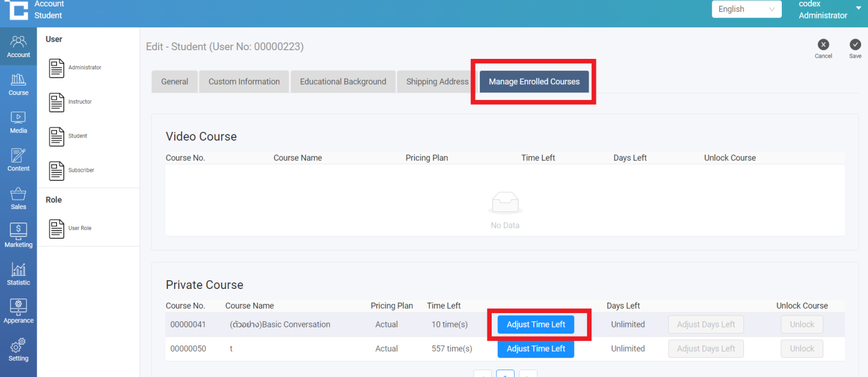Adjust Time Left for course 00000050

[x=536, y=349]
